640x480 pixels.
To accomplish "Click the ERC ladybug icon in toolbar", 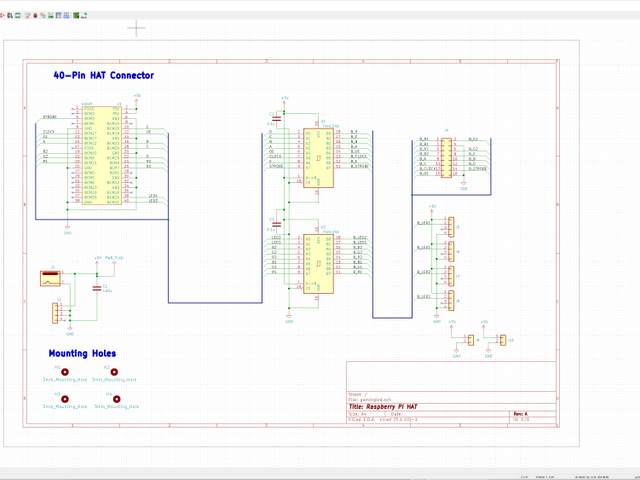I will tap(37, 16).
